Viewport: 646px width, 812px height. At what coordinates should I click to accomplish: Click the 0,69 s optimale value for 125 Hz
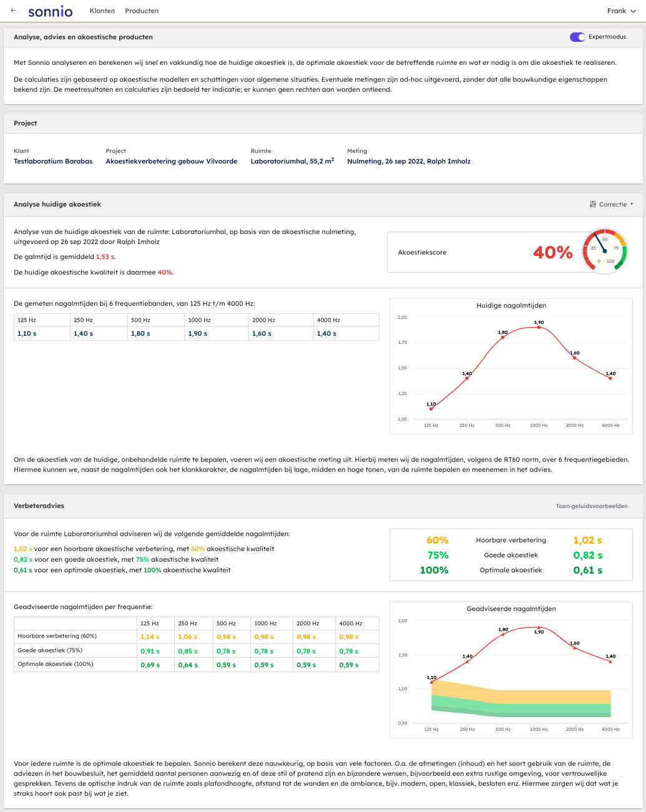coord(150,665)
